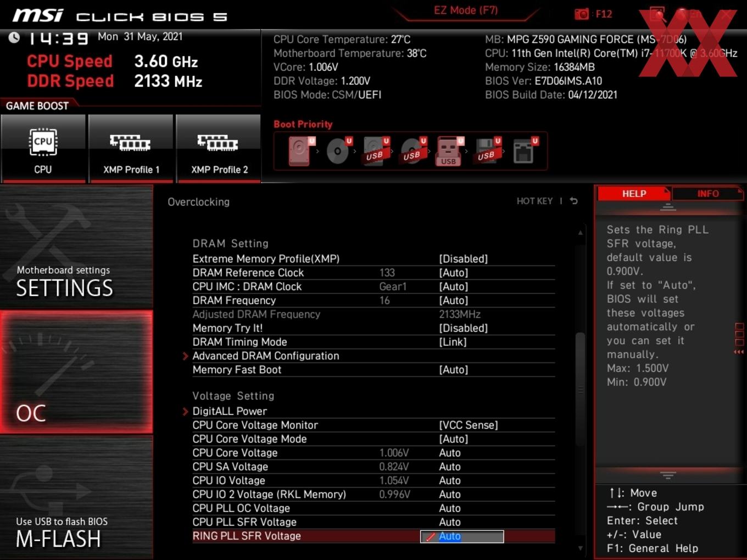
Task: Click the settings list scrollbar thumb
Action: [580, 390]
